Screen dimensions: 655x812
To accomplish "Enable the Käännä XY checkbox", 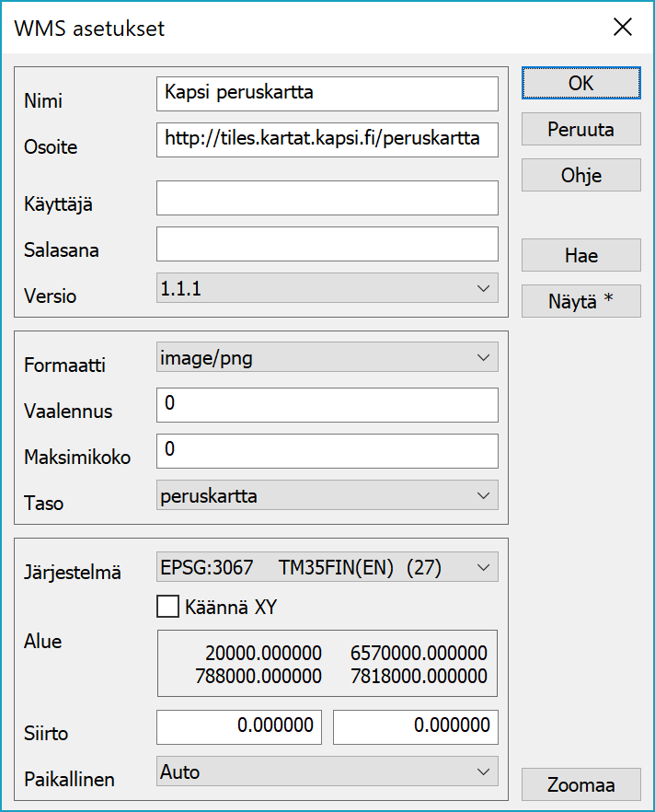I will pos(167,607).
